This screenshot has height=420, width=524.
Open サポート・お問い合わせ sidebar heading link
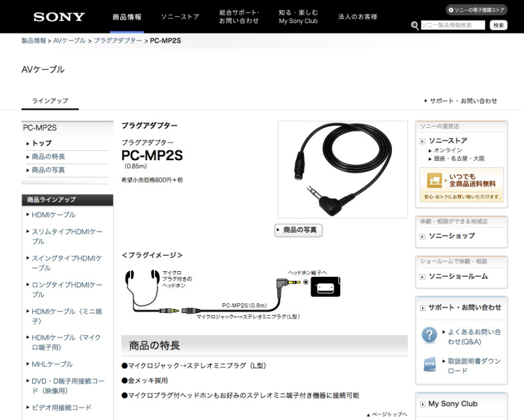point(465,307)
